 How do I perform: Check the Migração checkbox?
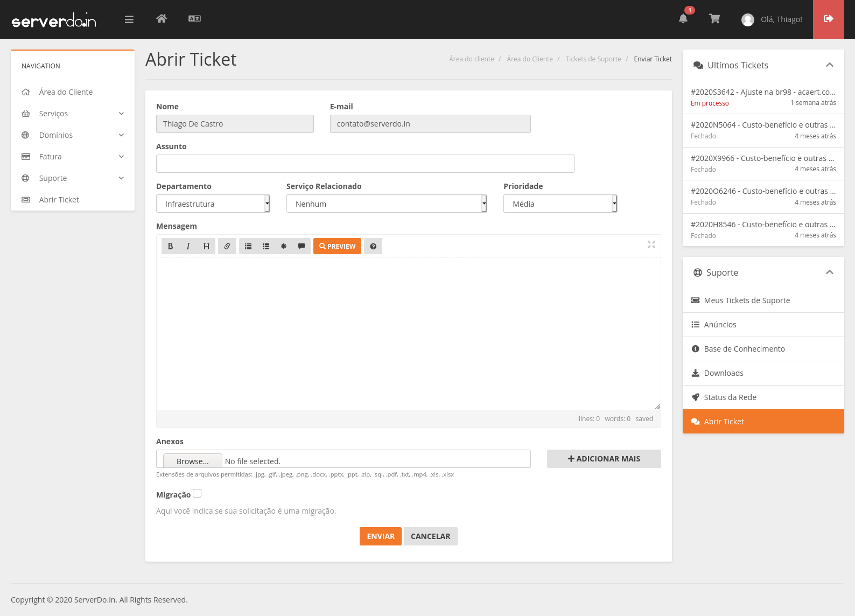197,493
